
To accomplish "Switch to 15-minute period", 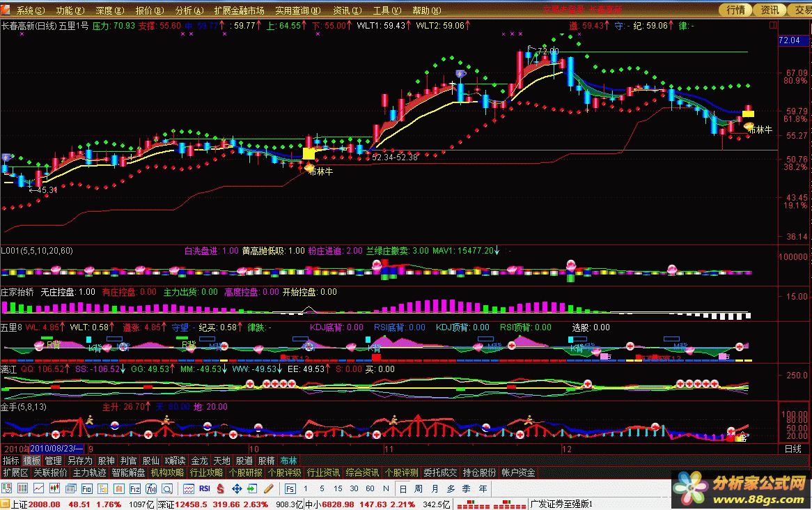I will click(338, 489).
